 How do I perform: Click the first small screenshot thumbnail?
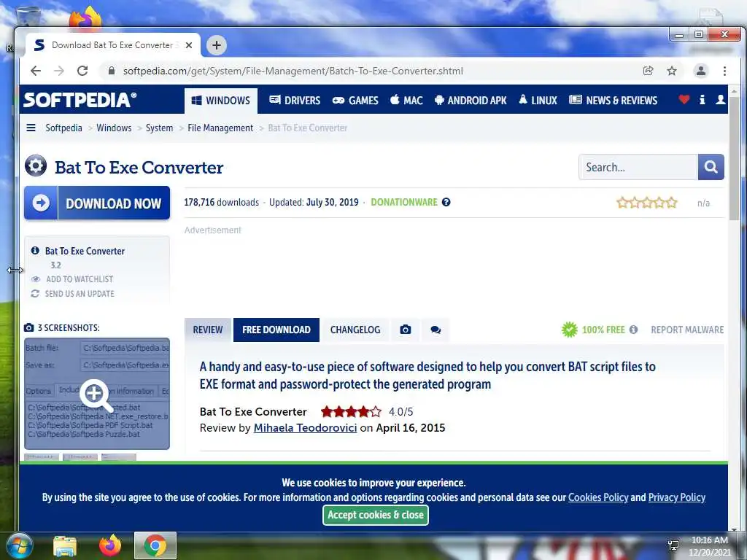click(x=42, y=457)
